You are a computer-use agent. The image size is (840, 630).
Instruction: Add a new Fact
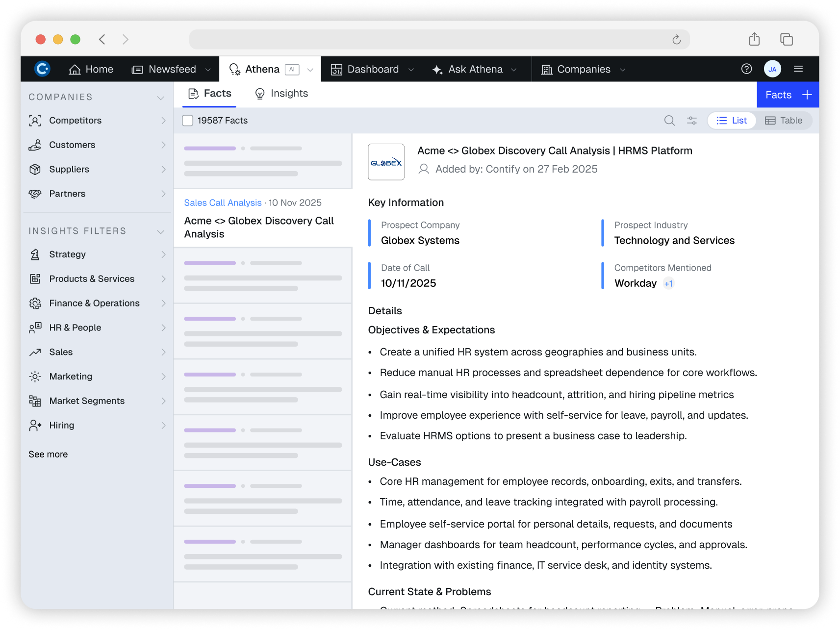807,94
